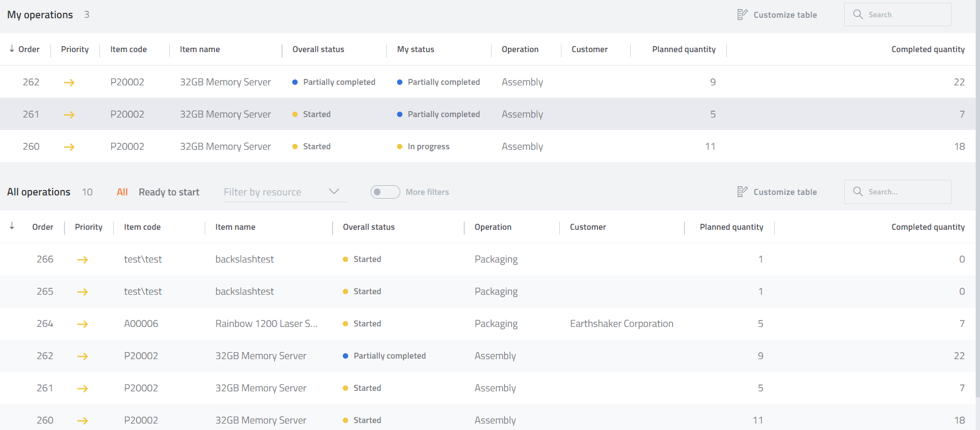
Task: Click priority arrow icon for order 264
Action: tap(82, 324)
